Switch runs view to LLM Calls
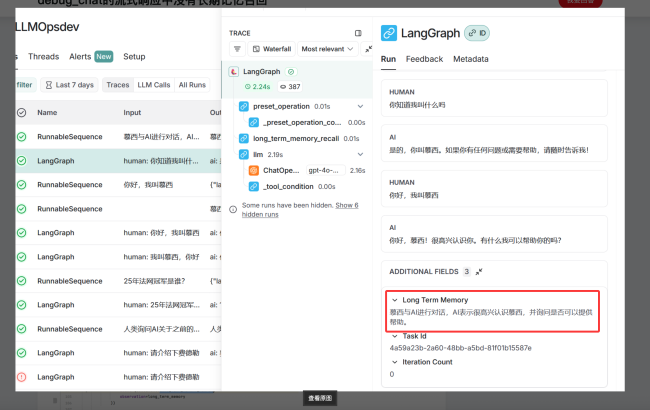Image resolution: width=650 pixels, height=410 pixels. [154, 85]
